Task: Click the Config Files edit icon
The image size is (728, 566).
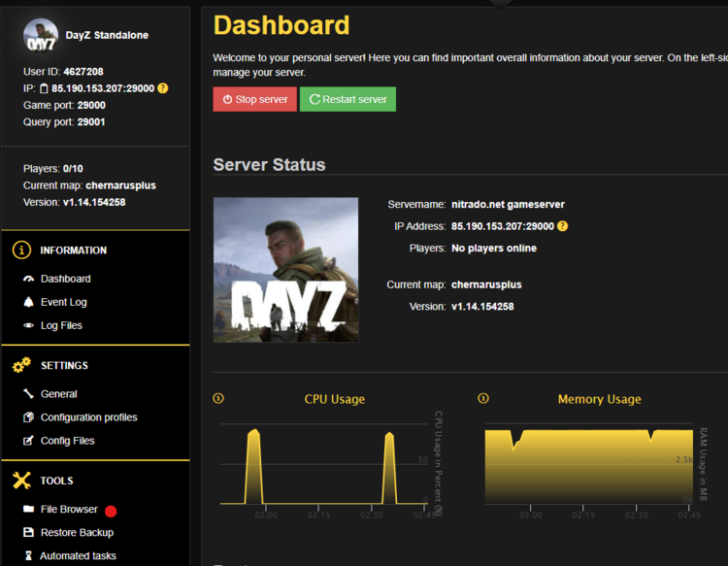Action: click(29, 440)
